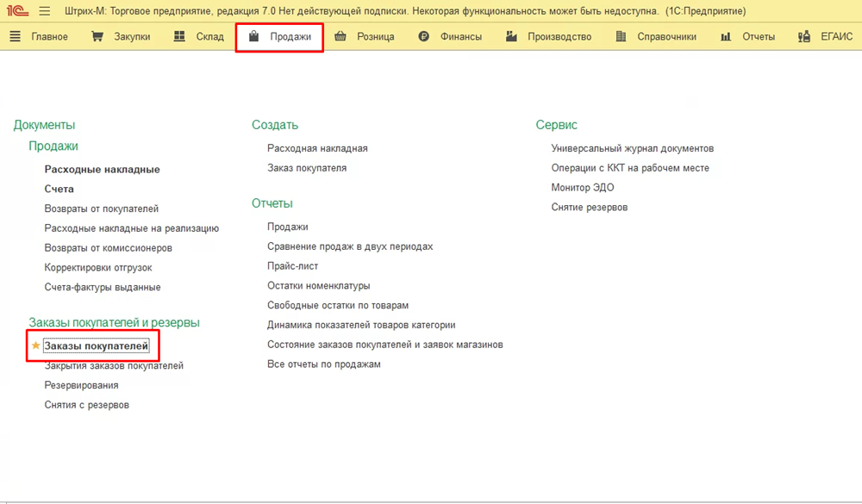Toggle favorite star beside Заказы покупателей
Image resolution: width=862 pixels, height=504 pixels.
35,345
